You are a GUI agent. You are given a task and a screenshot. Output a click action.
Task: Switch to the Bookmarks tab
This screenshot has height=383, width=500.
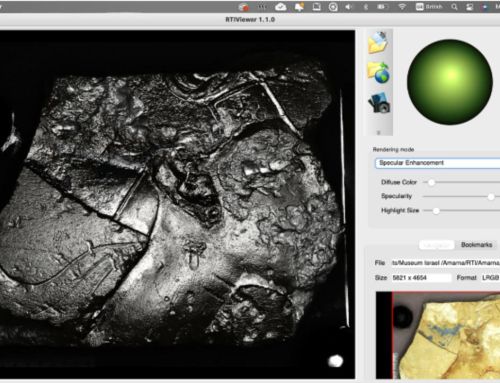point(476,245)
